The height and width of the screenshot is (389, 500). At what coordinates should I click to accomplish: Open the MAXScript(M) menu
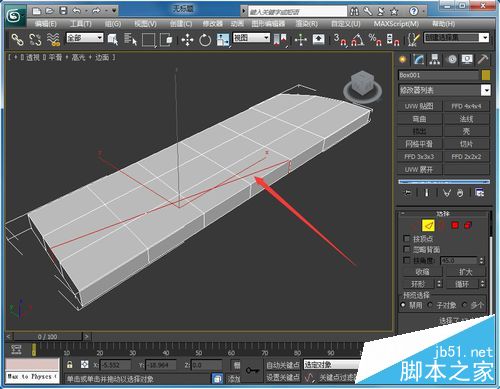point(396,24)
